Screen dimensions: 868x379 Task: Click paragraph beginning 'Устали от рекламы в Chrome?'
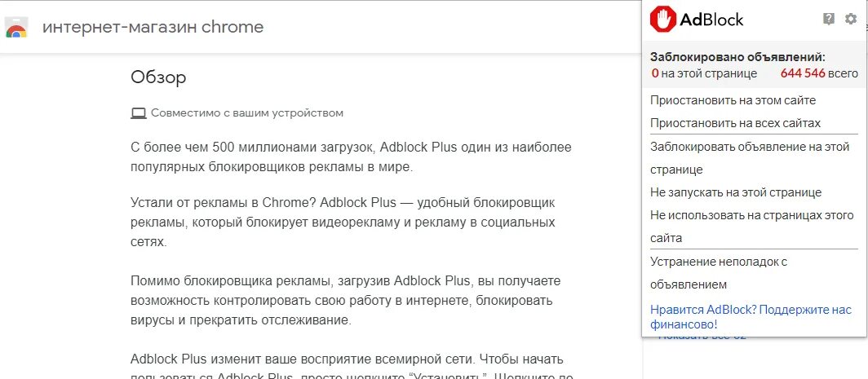[x=343, y=223]
